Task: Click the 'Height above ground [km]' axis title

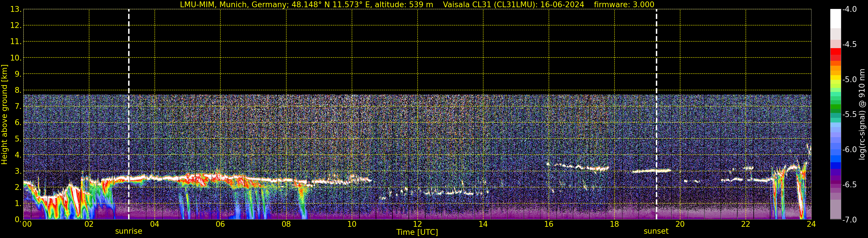Action: [x=4, y=115]
